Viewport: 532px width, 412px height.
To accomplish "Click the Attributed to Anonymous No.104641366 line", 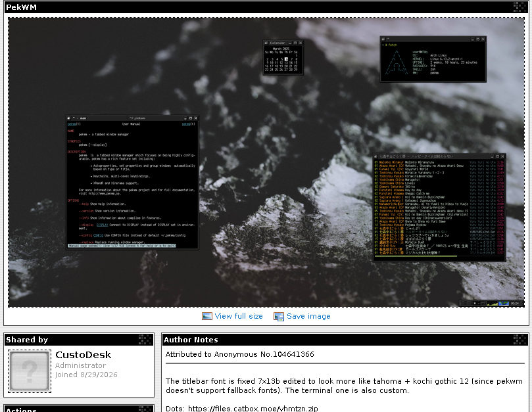I will pyautogui.click(x=240, y=354).
